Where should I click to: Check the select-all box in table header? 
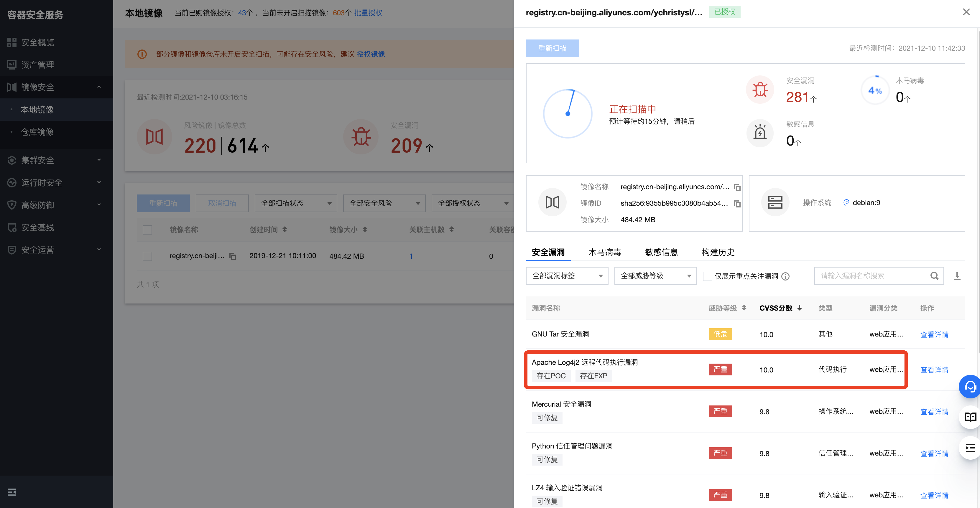[147, 230]
